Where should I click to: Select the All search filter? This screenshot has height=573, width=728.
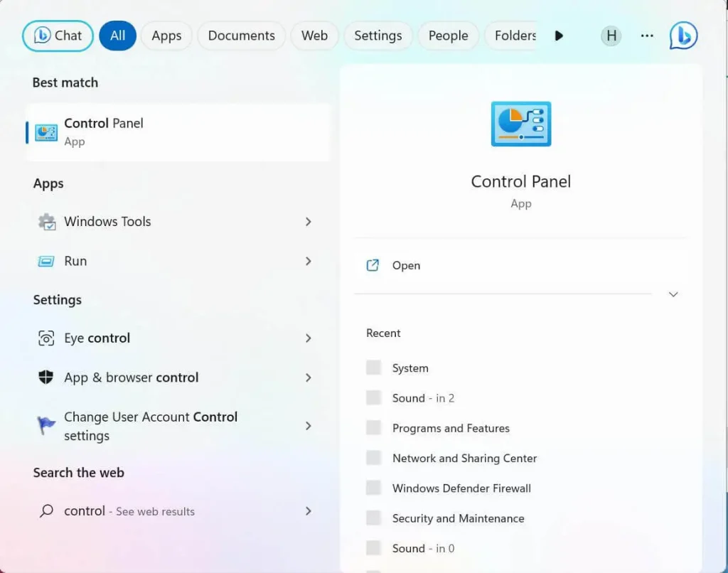pos(117,36)
